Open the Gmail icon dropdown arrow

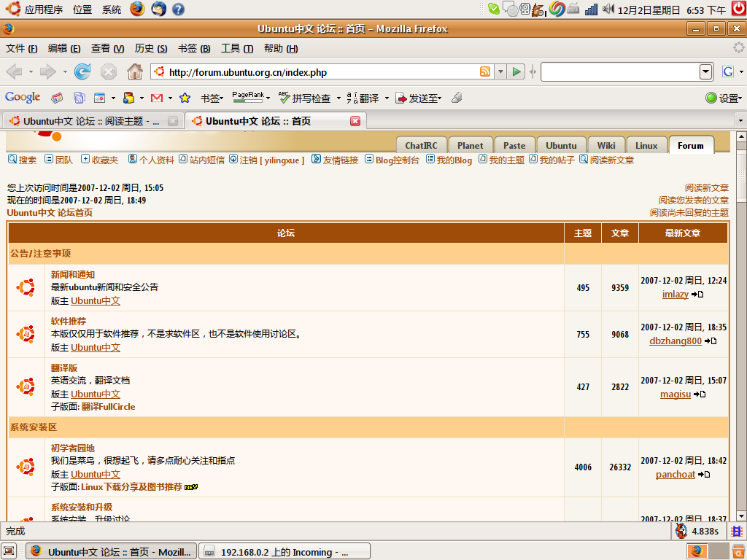click(x=170, y=98)
